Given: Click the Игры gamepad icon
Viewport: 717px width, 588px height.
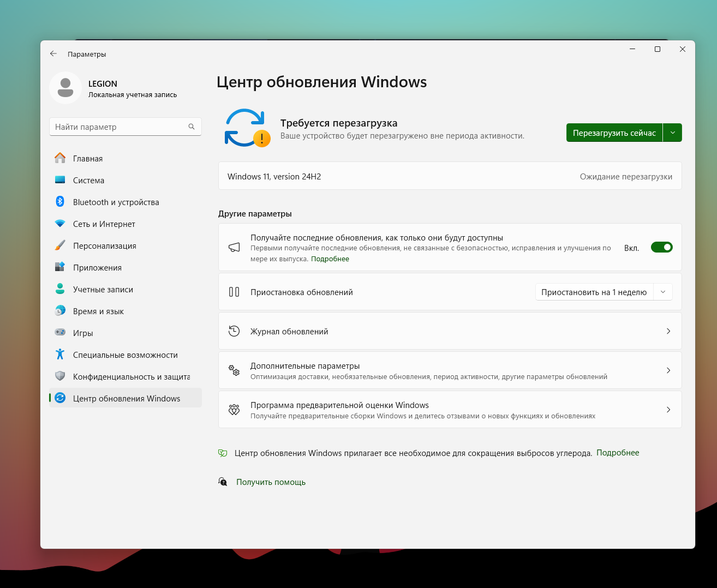Looking at the screenshot, I should click(x=60, y=332).
